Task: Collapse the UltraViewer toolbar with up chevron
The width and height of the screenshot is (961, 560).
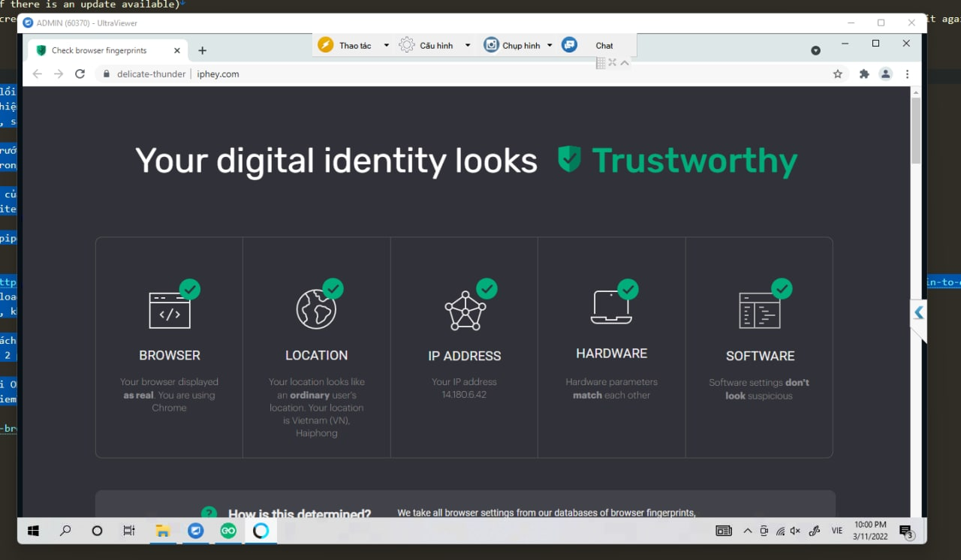Action: 625,63
